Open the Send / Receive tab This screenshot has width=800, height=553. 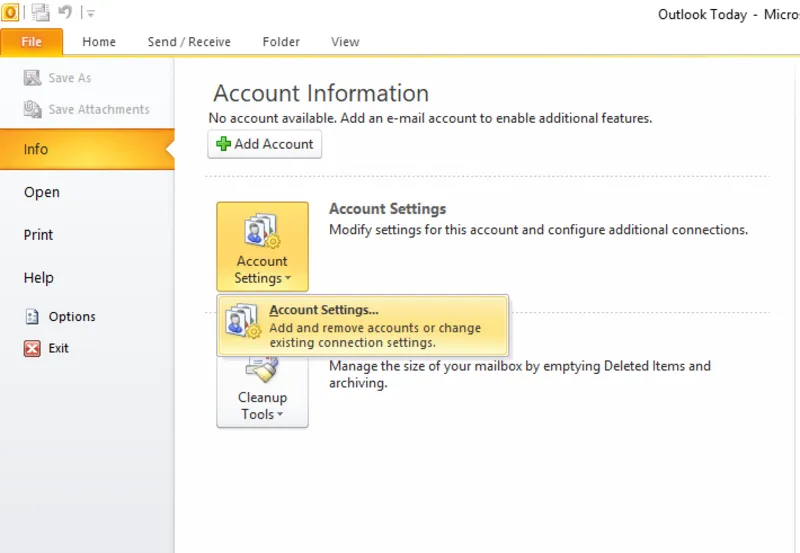tap(189, 42)
